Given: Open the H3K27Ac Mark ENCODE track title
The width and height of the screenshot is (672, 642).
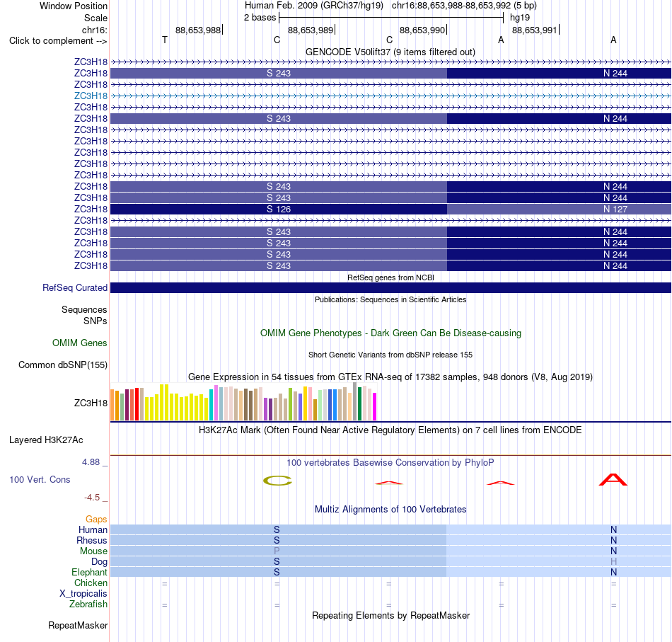Looking at the screenshot, I should point(390,430).
